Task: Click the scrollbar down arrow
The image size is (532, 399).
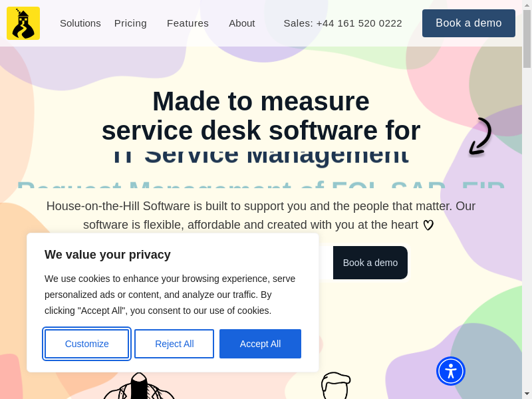Action: click(x=527, y=395)
